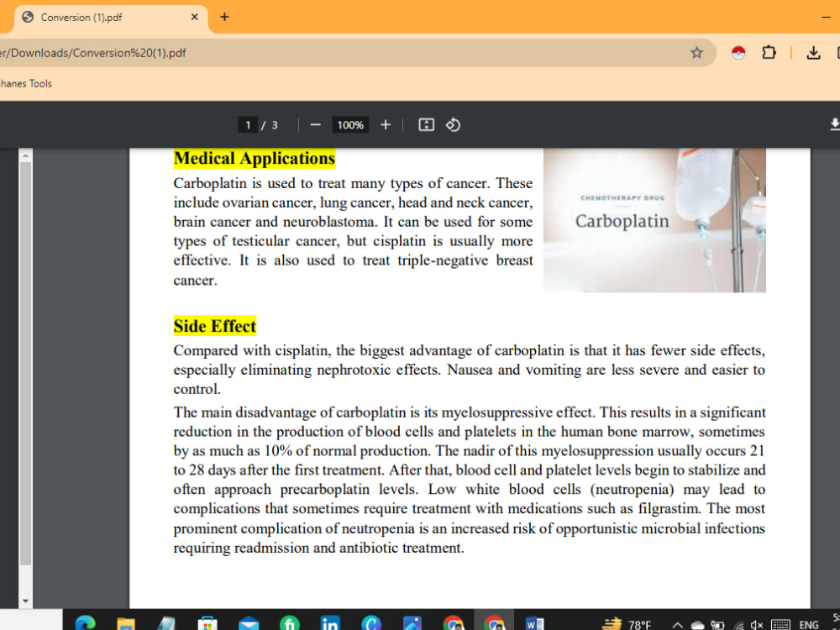840x630 pixels.
Task: Minimize the browser window
Action: pyautogui.click(x=826, y=17)
